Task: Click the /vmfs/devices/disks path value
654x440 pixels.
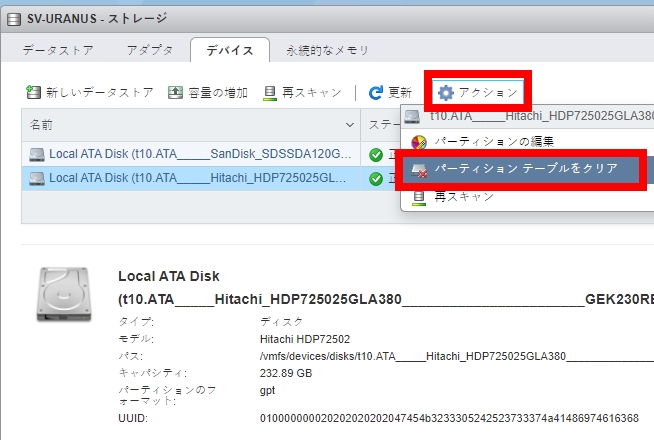Action: point(457,356)
